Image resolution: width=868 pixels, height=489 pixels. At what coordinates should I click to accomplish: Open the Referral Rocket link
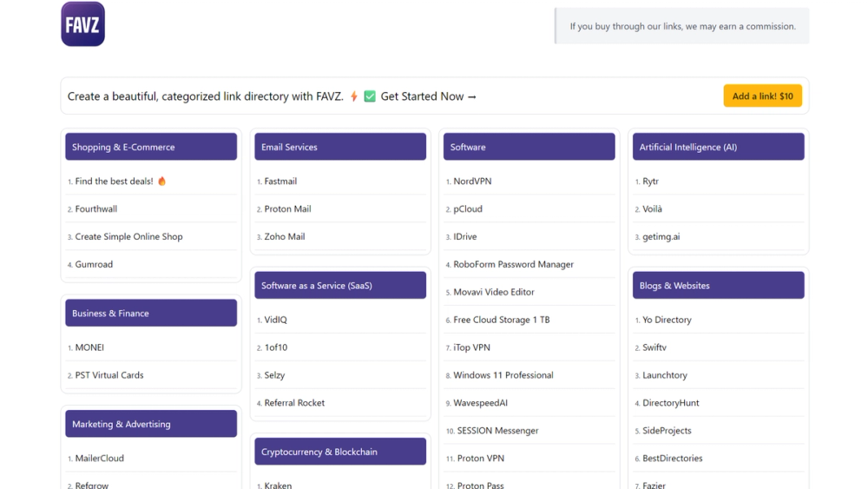[294, 403]
